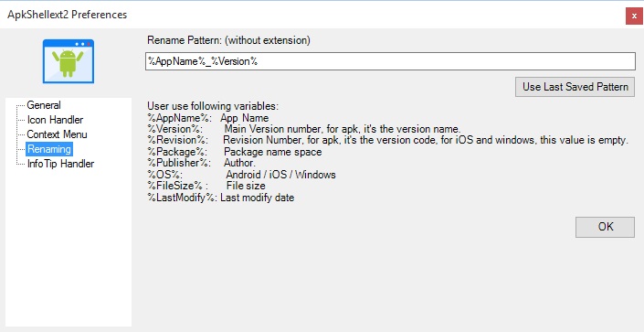Click the Rename Pattern input field

(390, 61)
